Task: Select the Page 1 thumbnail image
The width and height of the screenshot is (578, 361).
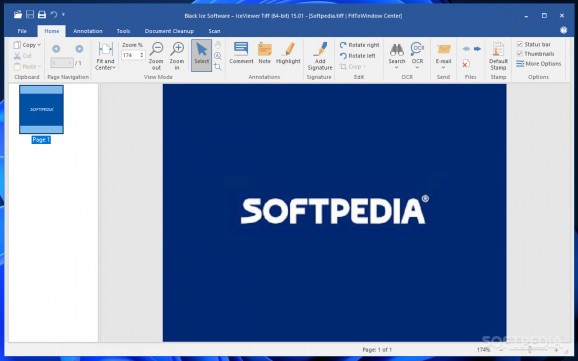Action: pyautogui.click(x=41, y=109)
